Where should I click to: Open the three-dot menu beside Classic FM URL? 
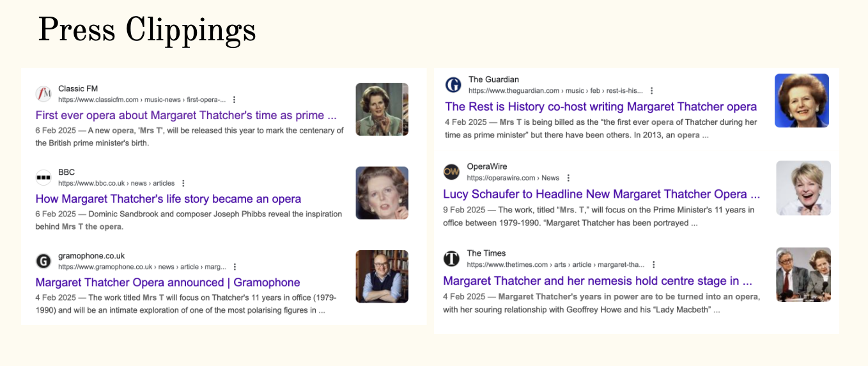click(x=234, y=100)
